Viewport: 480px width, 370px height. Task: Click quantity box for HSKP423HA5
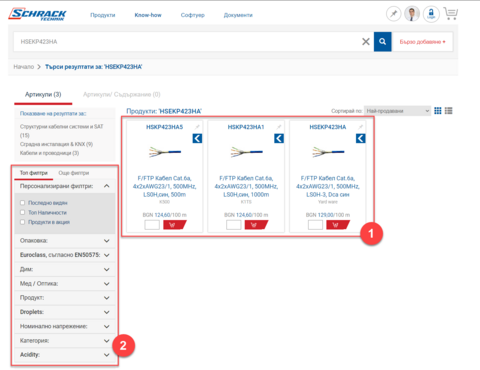click(152, 225)
